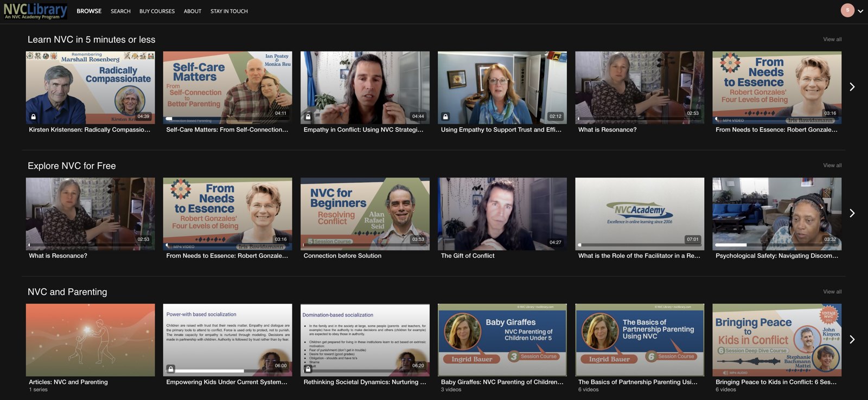This screenshot has height=400, width=868.
Task: Open Self-Care Matters video thumbnail
Action: tap(227, 87)
